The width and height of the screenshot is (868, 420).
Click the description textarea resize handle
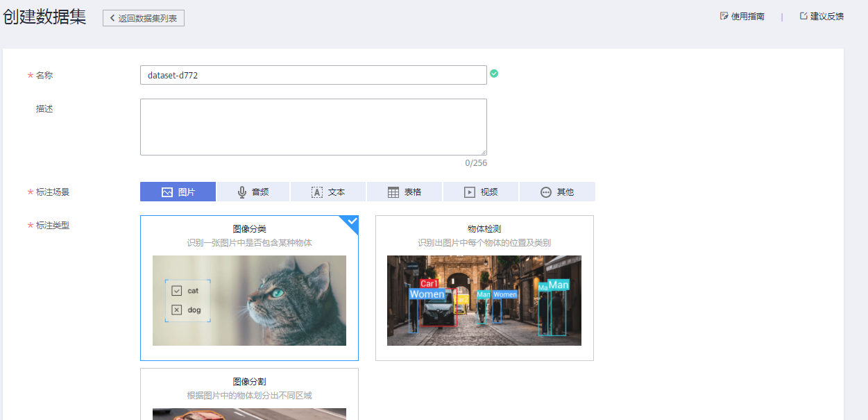coord(484,152)
